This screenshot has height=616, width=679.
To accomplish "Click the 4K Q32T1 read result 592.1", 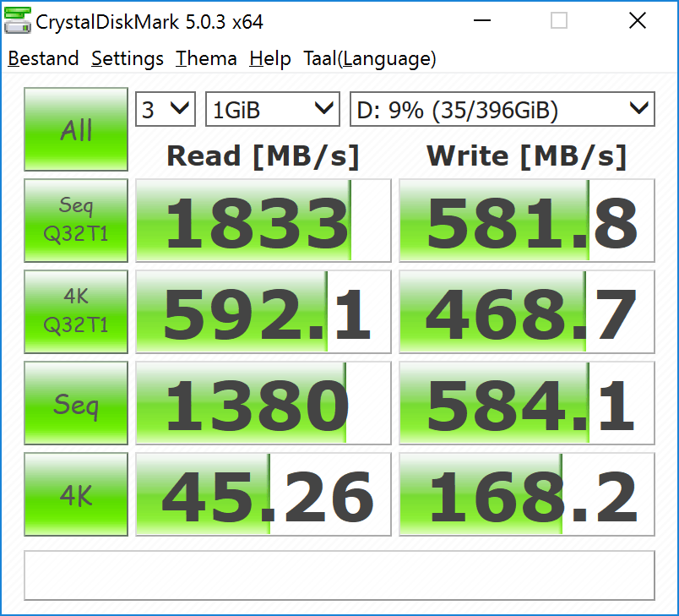I will (x=263, y=312).
